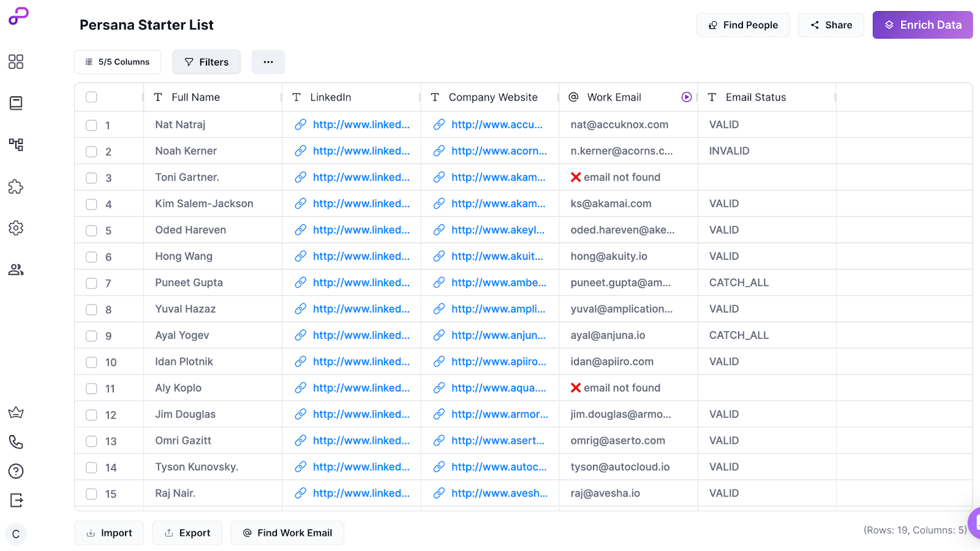Click the Export button

187,533
